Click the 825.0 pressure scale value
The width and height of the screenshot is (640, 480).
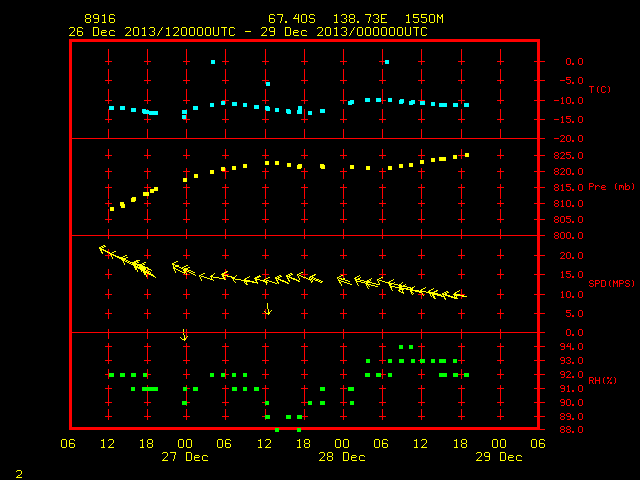(x=568, y=156)
